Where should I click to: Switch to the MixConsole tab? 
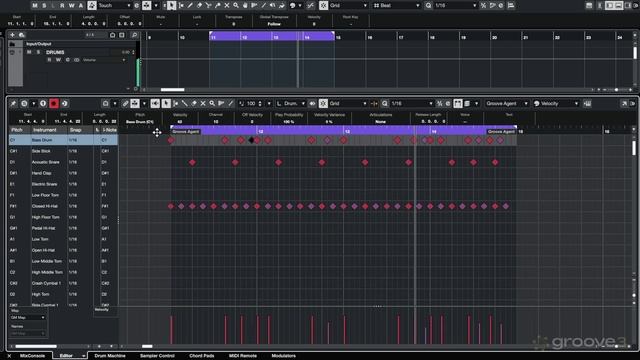click(32, 356)
